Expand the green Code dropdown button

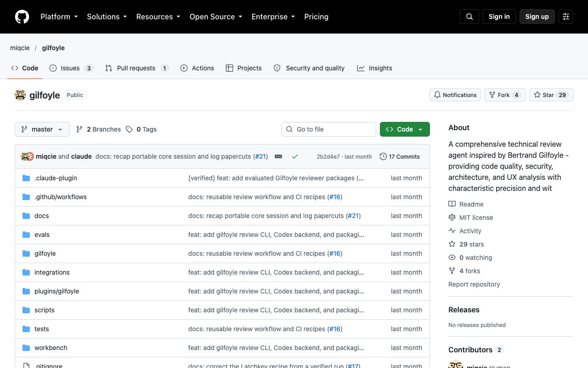tap(405, 129)
